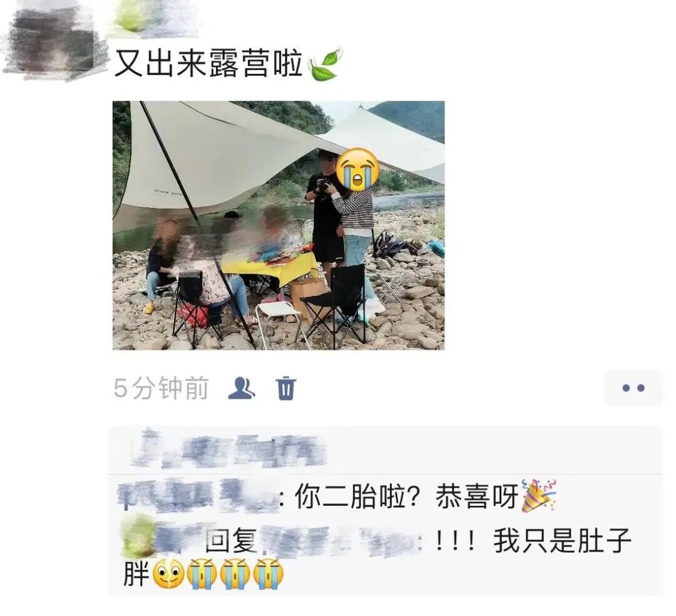Viewport: 676px width, 616px height.
Task: Open the camping photo thumbnail
Action: tap(279, 225)
